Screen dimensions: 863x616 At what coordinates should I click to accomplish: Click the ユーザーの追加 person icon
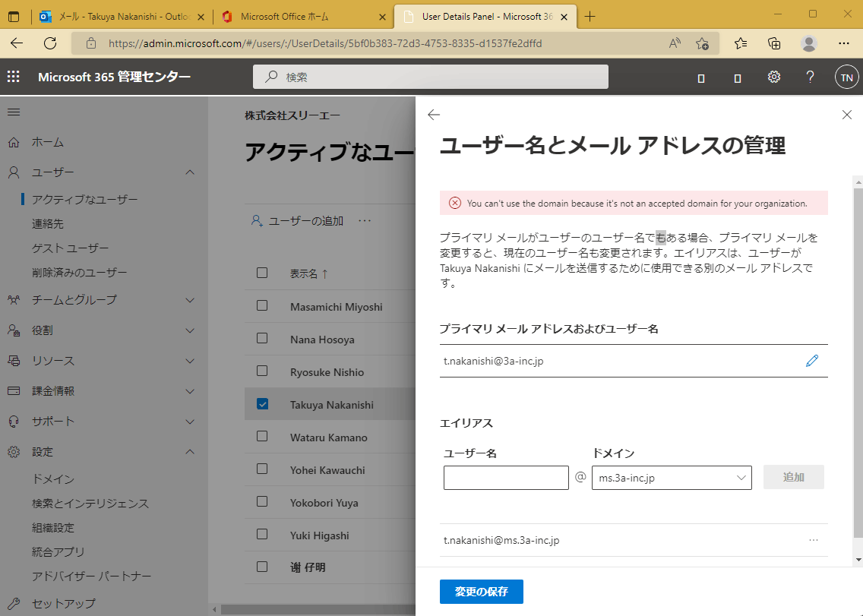(x=257, y=221)
